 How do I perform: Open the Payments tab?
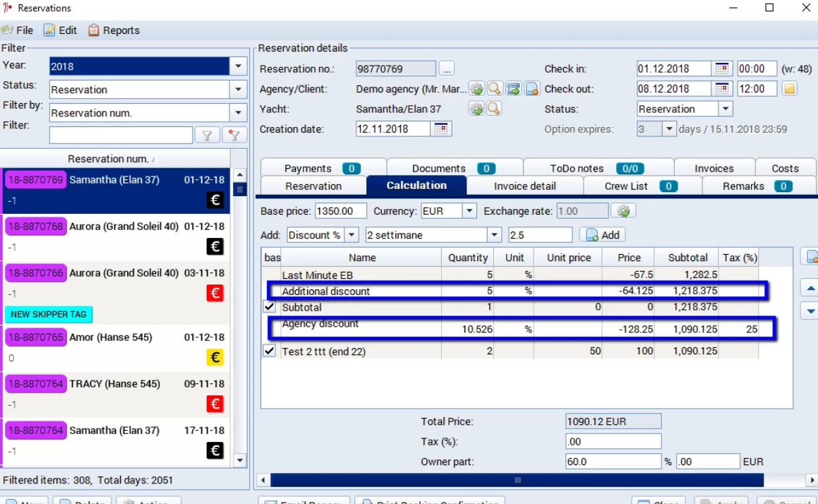point(323,168)
